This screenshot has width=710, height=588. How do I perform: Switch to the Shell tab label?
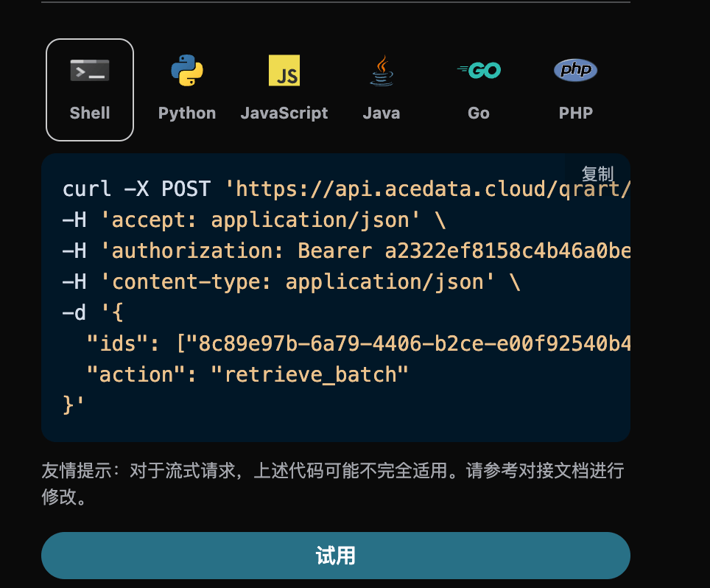coord(90,113)
